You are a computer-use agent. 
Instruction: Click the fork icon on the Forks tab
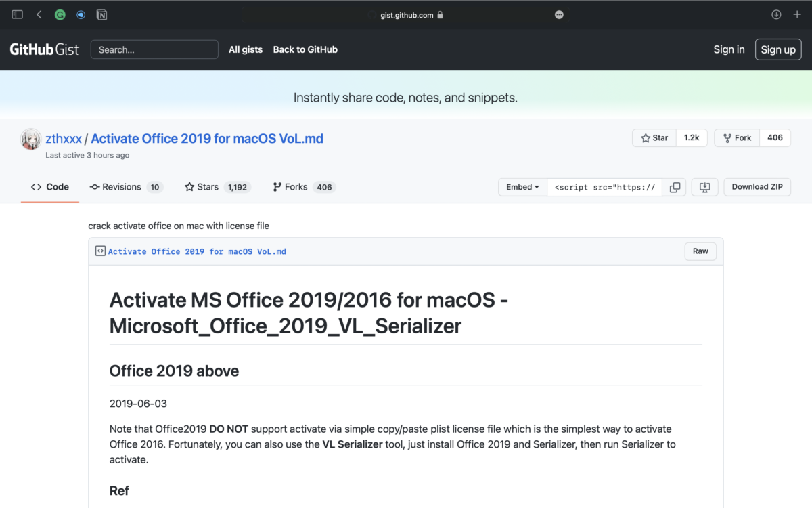click(x=276, y=187)
